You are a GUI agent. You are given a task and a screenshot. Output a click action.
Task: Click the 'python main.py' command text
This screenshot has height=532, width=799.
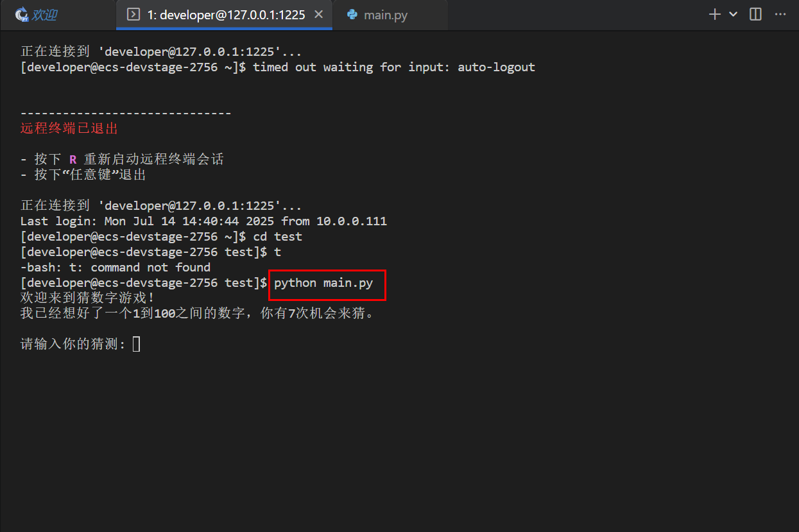click(323, 283)
